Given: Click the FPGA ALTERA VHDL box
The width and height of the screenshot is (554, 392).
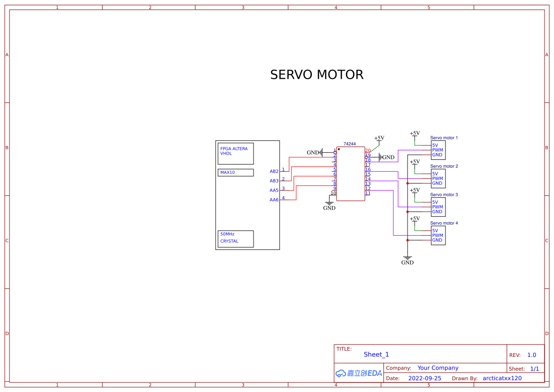Looking at the screenshot, I should (x=236, y=154).
